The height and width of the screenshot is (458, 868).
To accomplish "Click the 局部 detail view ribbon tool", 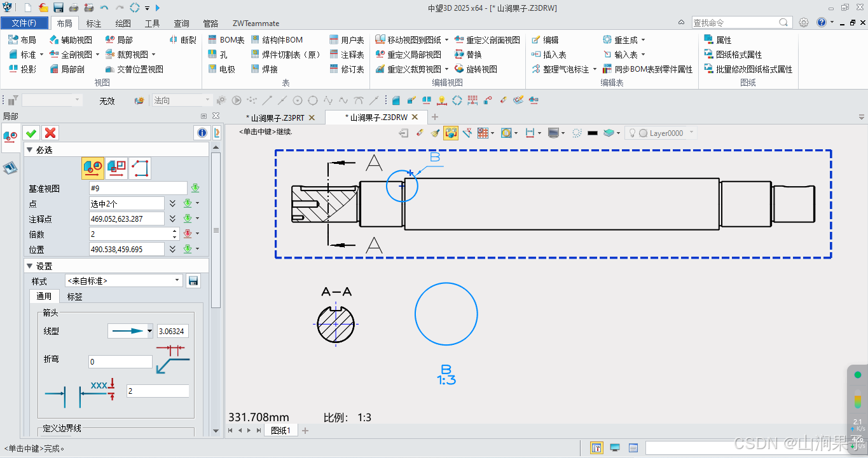I will point(119,40).
